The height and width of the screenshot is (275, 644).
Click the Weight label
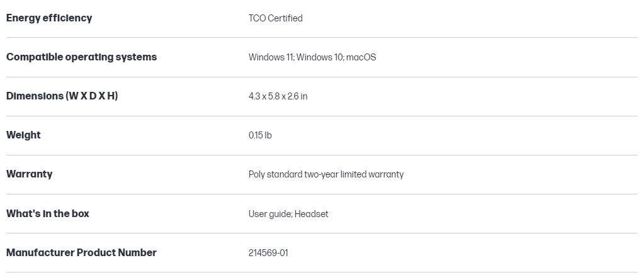(x=23, y=135)
